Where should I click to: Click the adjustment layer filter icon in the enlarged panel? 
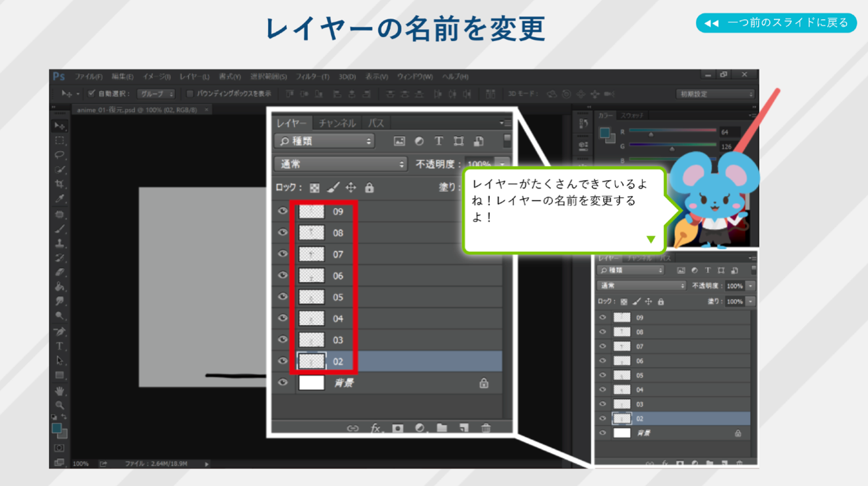[x=419, y=141]
